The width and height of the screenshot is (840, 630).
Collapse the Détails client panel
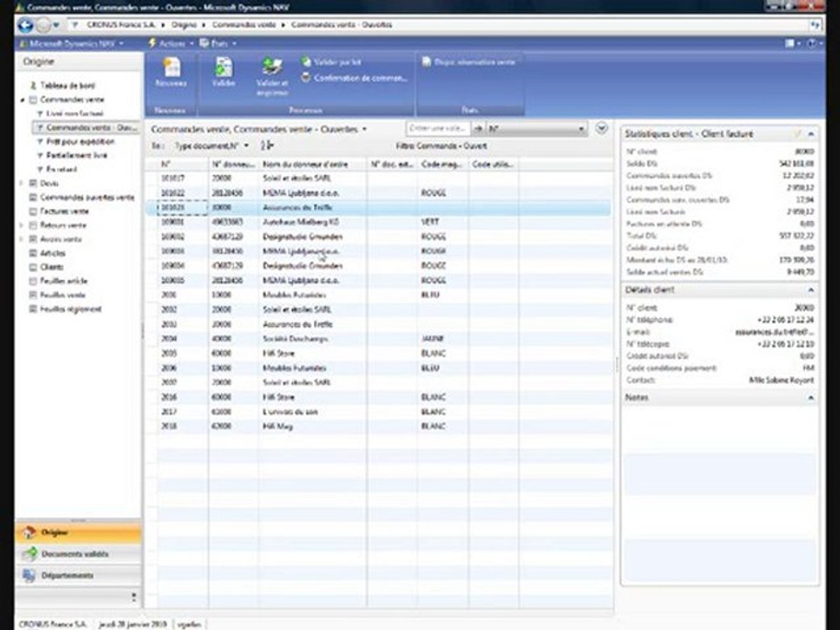pyautogui.click(x=810, y=290)
